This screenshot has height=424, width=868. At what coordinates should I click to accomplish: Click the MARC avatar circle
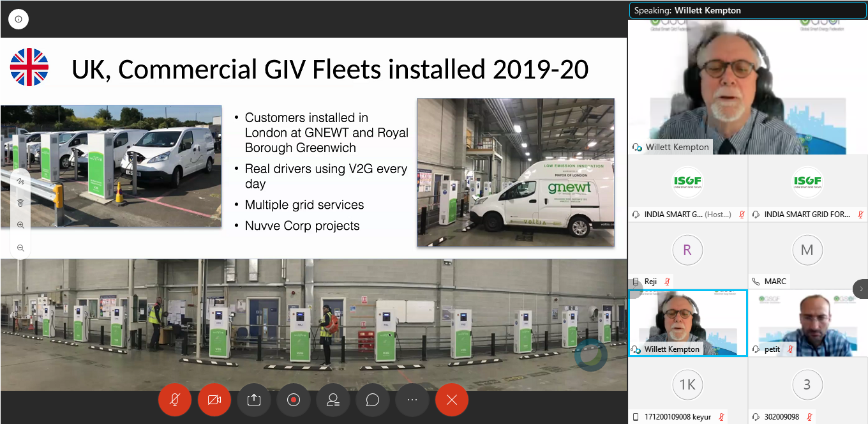tap(807, 250)
